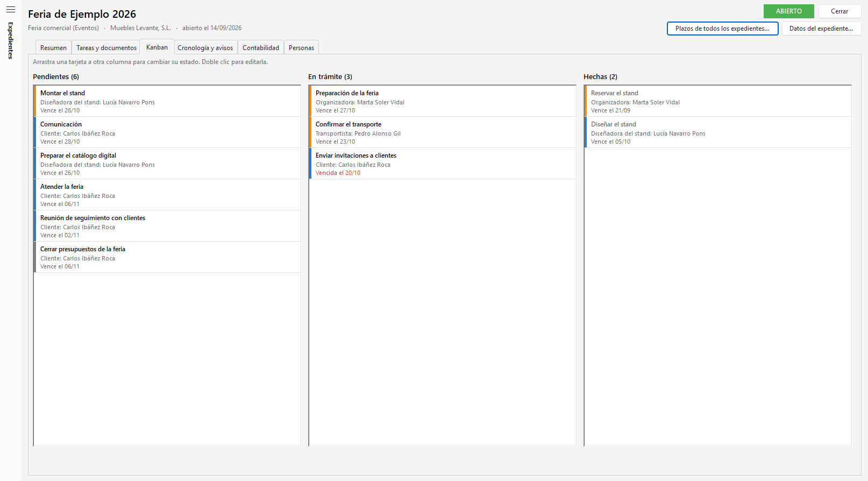Viewport: 868px width, 481px height.
Task: Click the Feria de Ejemplo 2026 title
Action: 82,14
